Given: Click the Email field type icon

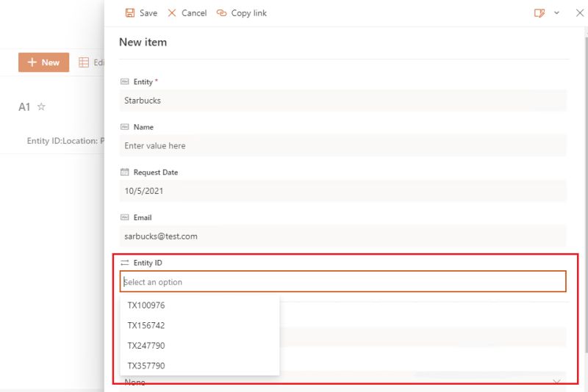Looking at the screenshot, I should tap(124, 217).
